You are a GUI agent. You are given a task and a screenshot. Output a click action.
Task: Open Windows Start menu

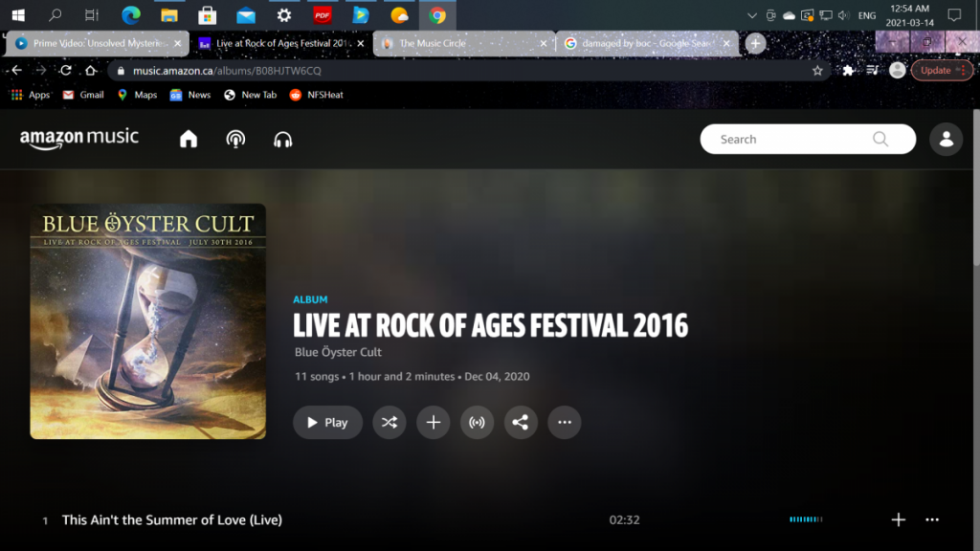(18, 15)
